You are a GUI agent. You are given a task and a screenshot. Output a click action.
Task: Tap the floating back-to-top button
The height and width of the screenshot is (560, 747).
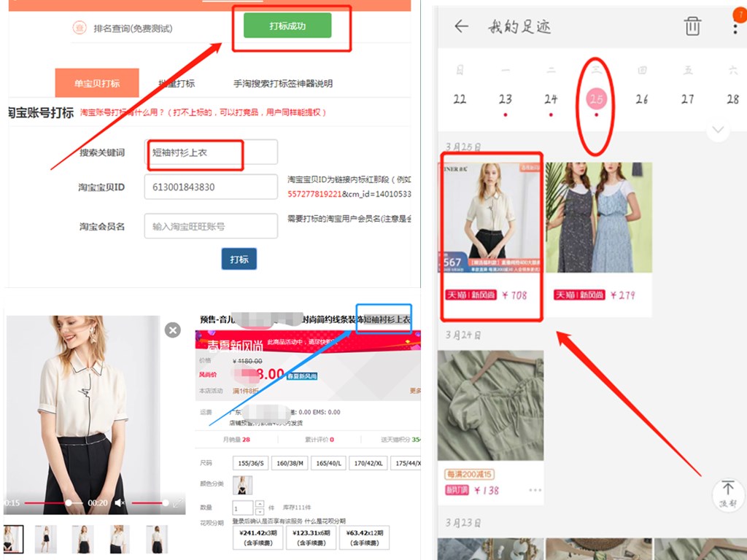(727, 495)
